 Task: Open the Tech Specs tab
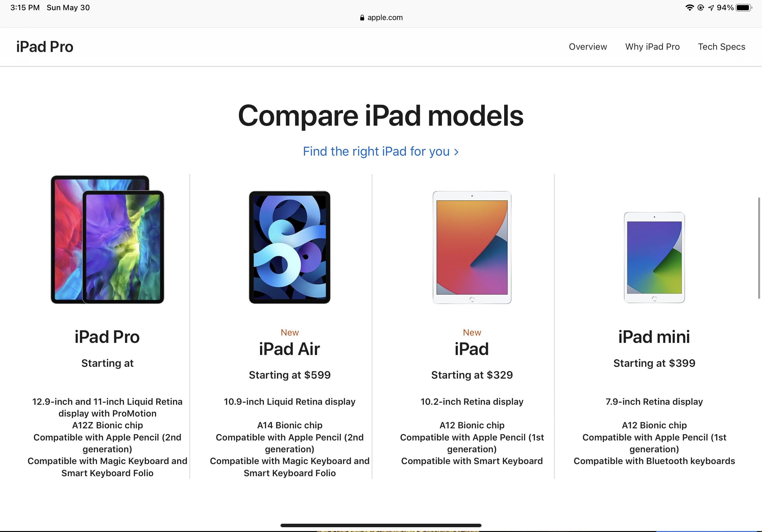pos(721,47)
